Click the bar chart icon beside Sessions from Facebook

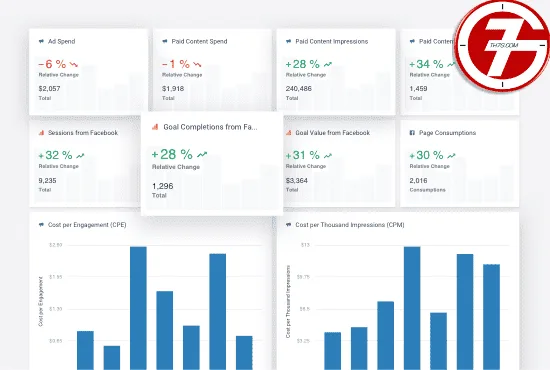click(x=41, y=133)
